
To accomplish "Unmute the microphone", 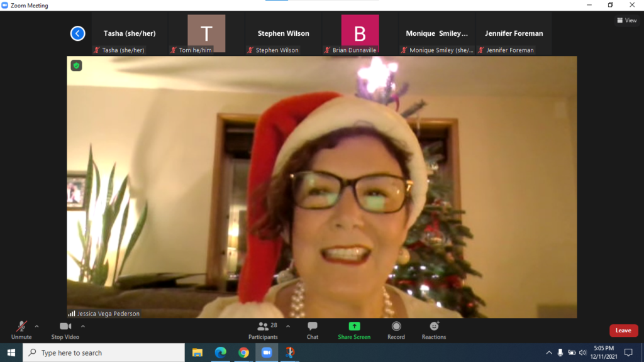I will coord(21,331).
